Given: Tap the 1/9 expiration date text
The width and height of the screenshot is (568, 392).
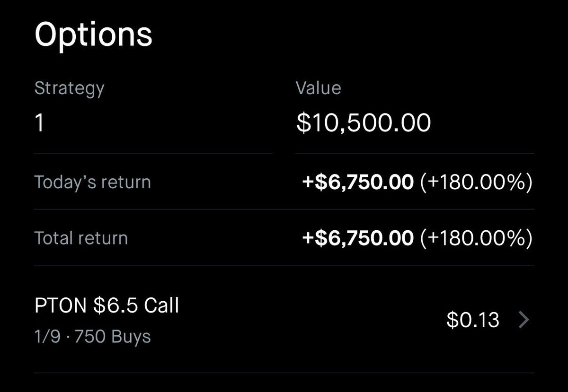Looking at the screenshot, I should point(47,337).
